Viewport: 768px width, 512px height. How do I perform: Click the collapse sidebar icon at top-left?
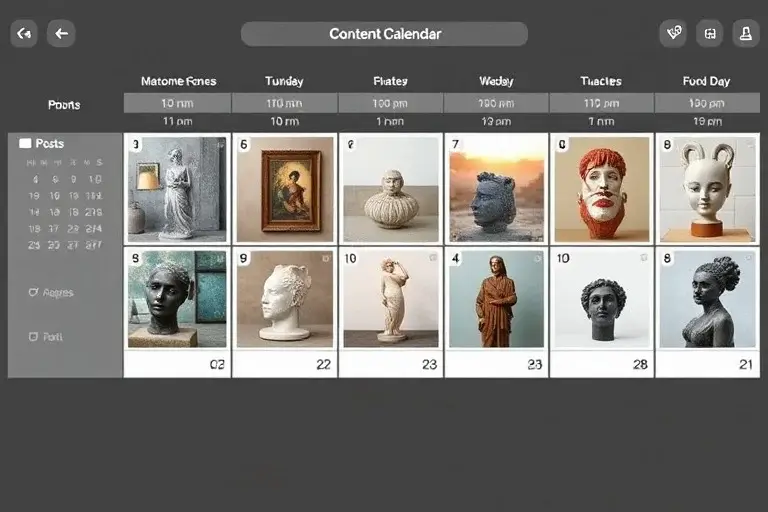click(24, 34)
